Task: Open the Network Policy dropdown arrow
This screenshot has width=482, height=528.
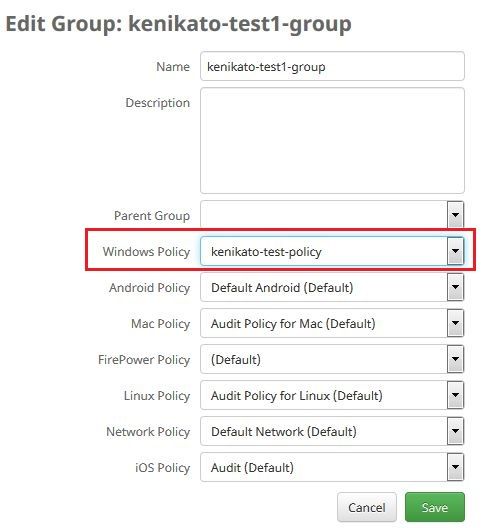Action: 455,431
